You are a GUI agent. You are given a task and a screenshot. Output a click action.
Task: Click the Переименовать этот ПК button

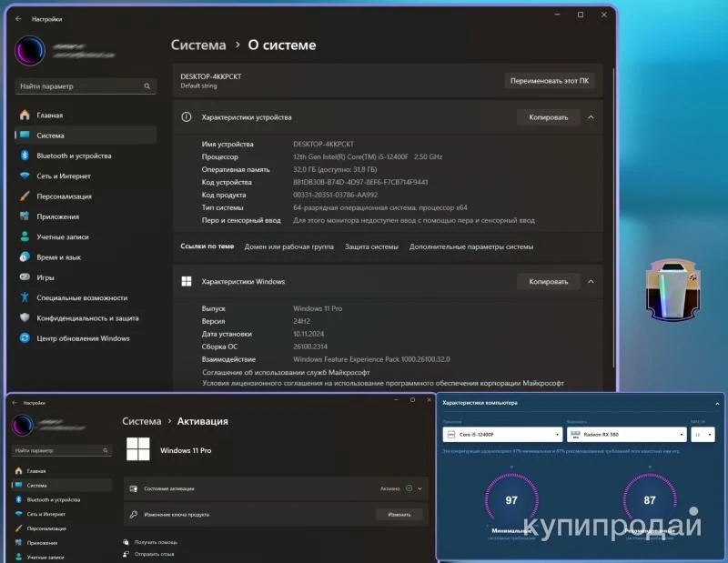(551, 80)
